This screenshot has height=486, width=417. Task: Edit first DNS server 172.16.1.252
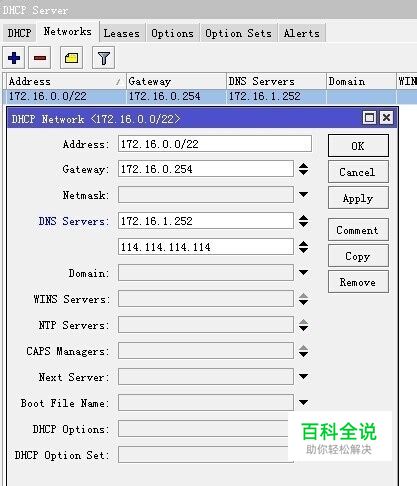(206, 221)
